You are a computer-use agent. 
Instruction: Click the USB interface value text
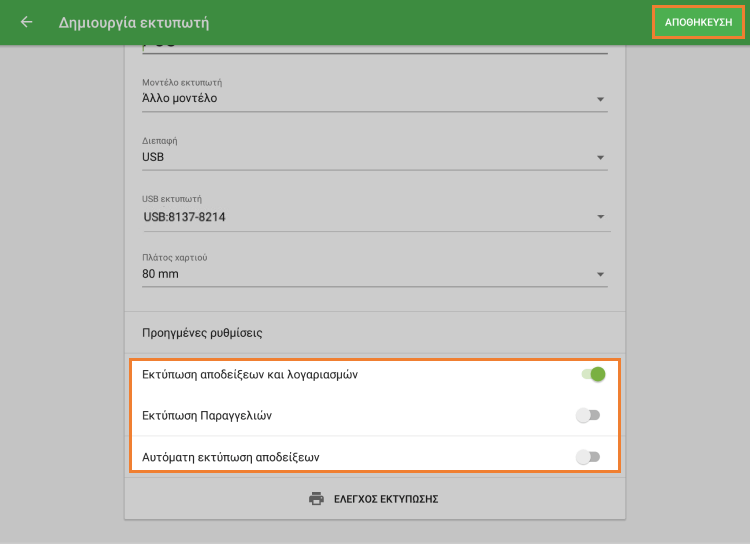(153, 157)
